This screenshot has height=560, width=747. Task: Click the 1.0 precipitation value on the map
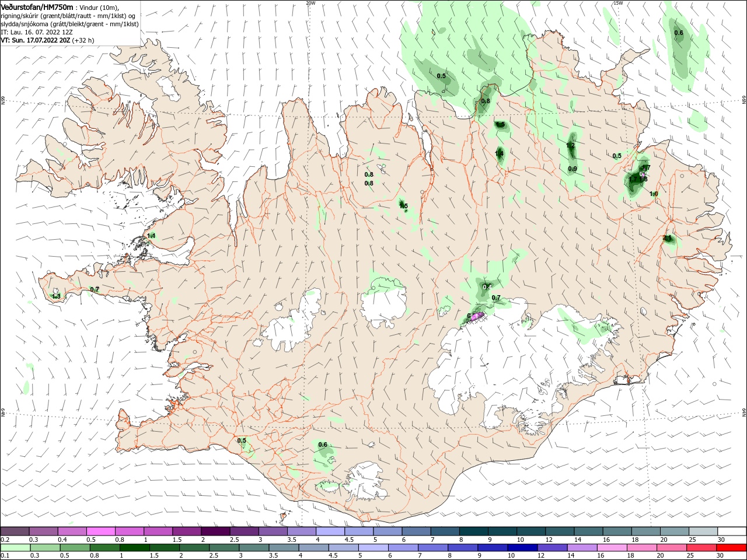coord(654,194)
